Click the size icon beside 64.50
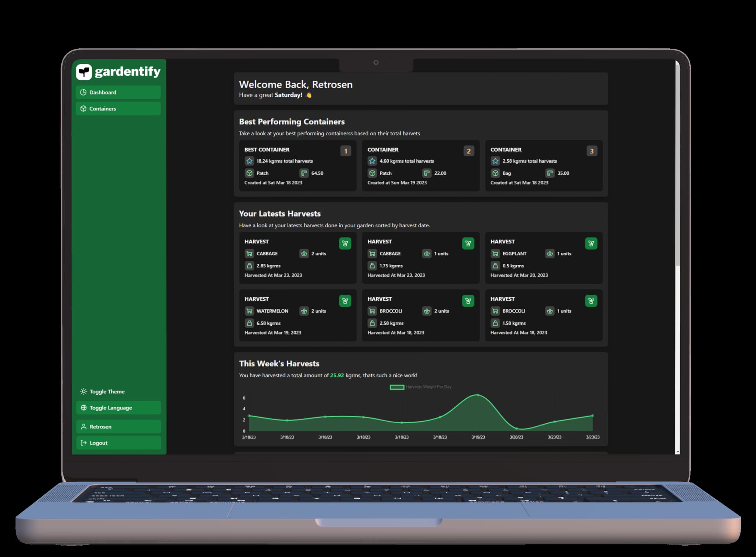This screenshot has width=756, height=557. click(304, 173)
